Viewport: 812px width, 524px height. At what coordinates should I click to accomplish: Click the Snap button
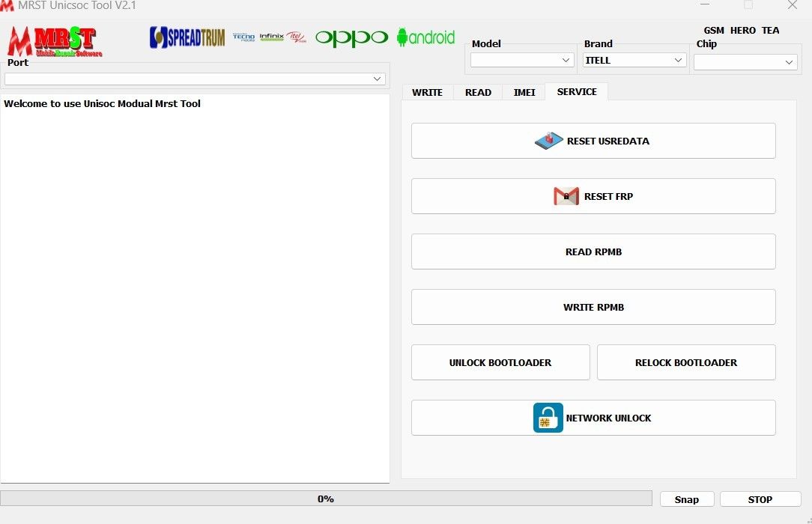click(687, 499)
